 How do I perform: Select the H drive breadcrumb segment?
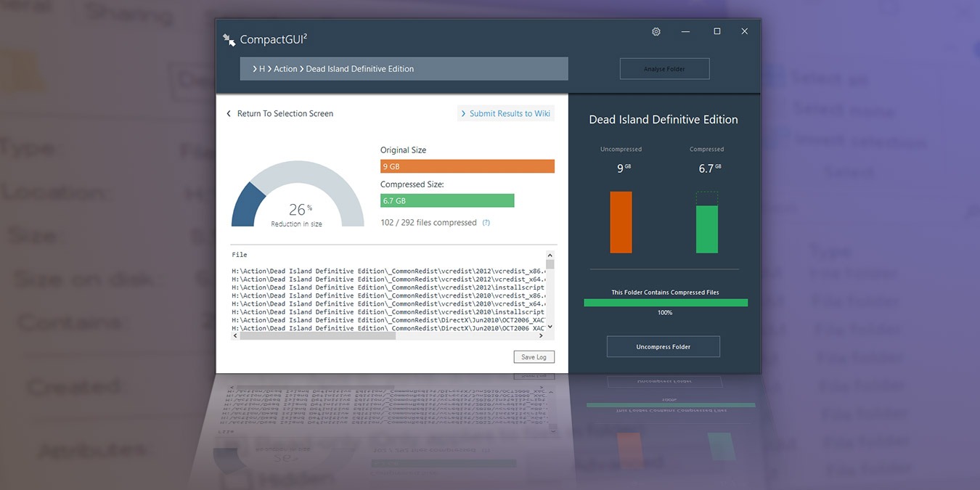click(x=262, y=69)
